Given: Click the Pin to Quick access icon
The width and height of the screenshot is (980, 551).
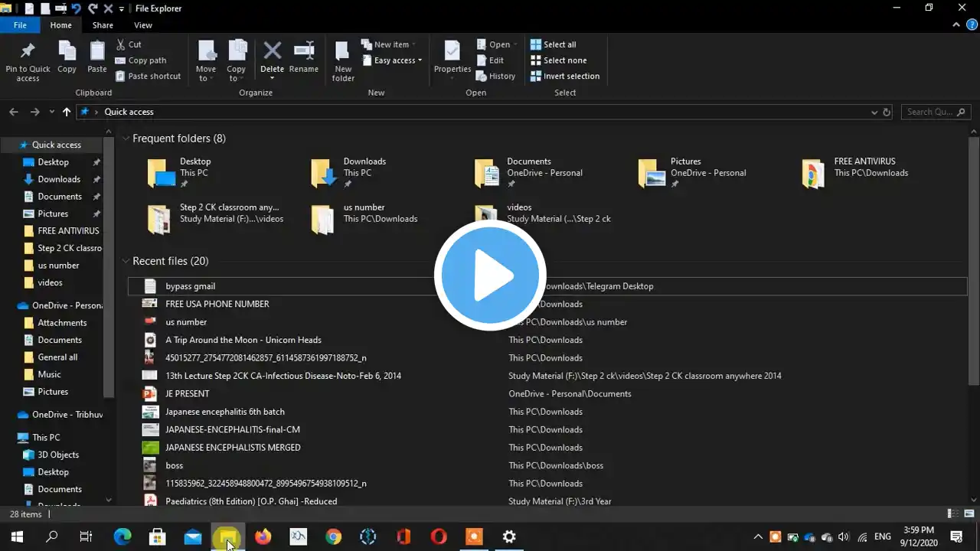Looking at the screenshot, I should [28, 52].
